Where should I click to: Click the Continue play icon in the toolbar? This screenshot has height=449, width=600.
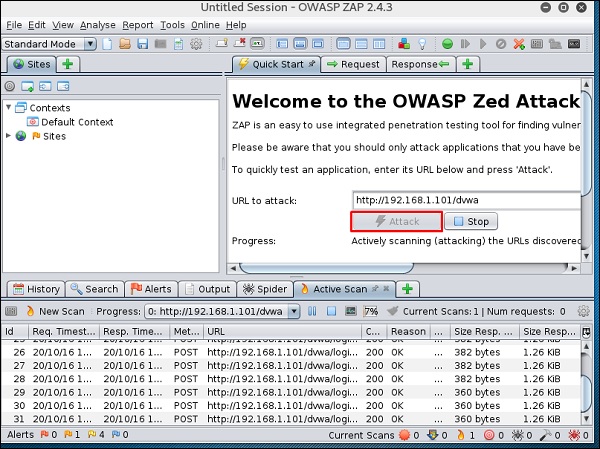[483, 44]
